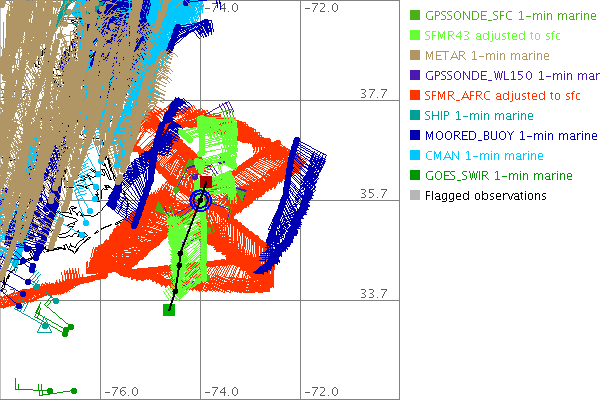Click the 37.7 latitude axis label

373,93
